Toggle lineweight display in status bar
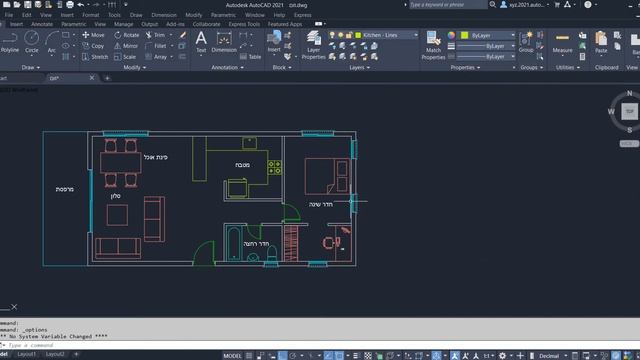Viewport: 640px width, 360px height. [x=356, y=356]
